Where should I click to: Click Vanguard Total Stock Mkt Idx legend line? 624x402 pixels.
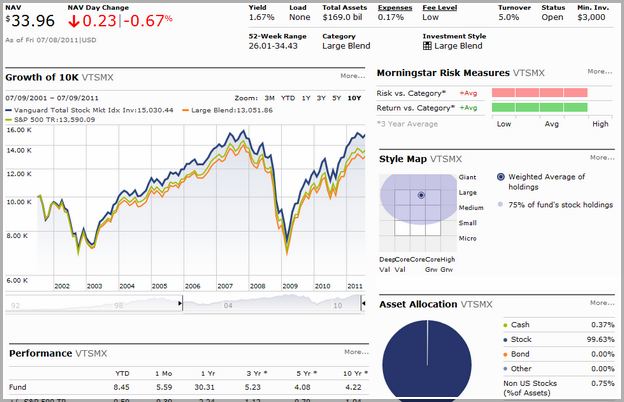9,110
